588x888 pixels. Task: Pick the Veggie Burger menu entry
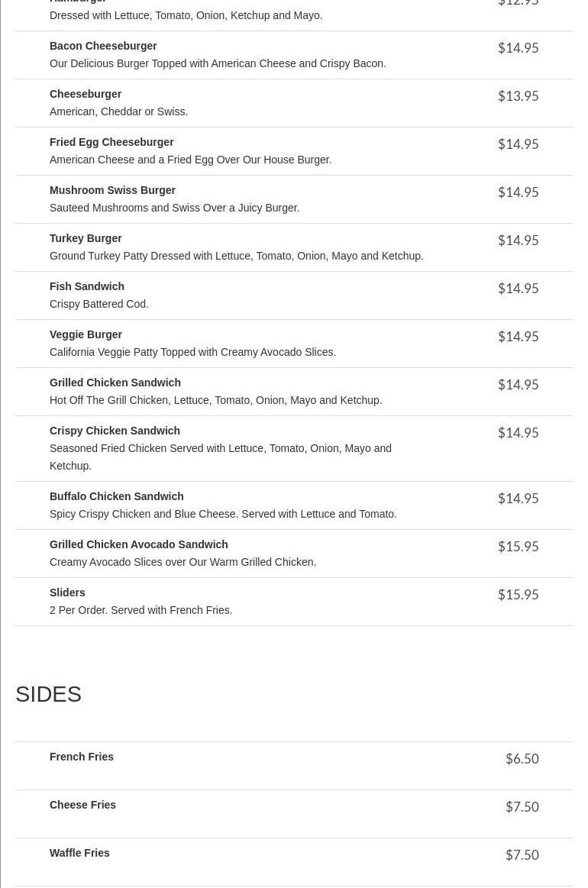click(x=86, y=334)
